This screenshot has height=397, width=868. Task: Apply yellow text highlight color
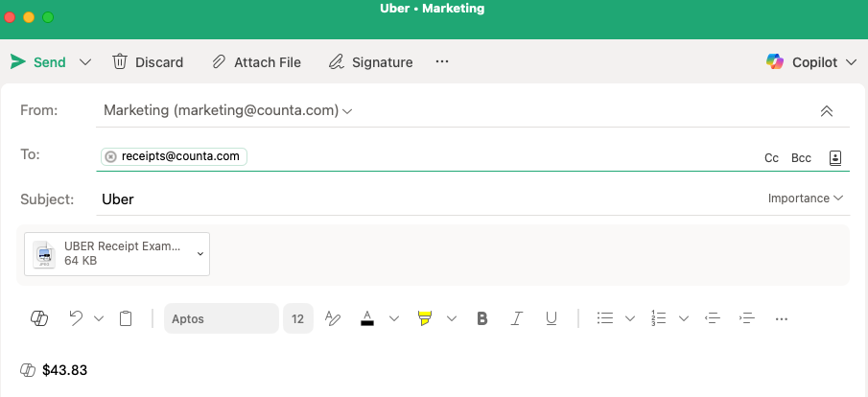(426, 318)
